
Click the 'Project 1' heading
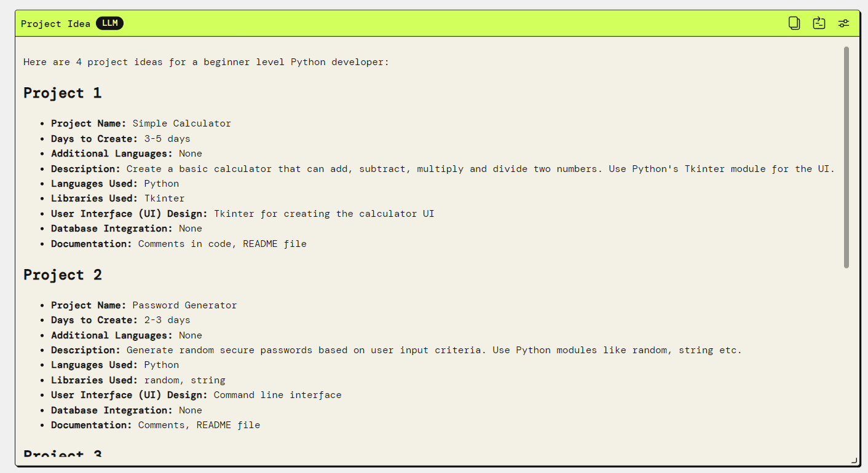tap(63, 93)
